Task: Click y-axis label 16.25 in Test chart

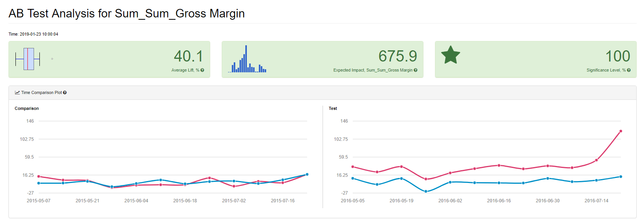Action: coord(342,175)
